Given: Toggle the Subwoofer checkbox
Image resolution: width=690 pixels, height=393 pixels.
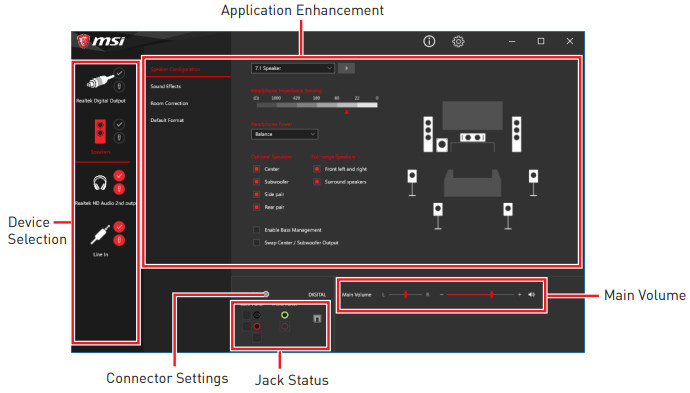Looking at the screenshot, I should click(257, 182).
